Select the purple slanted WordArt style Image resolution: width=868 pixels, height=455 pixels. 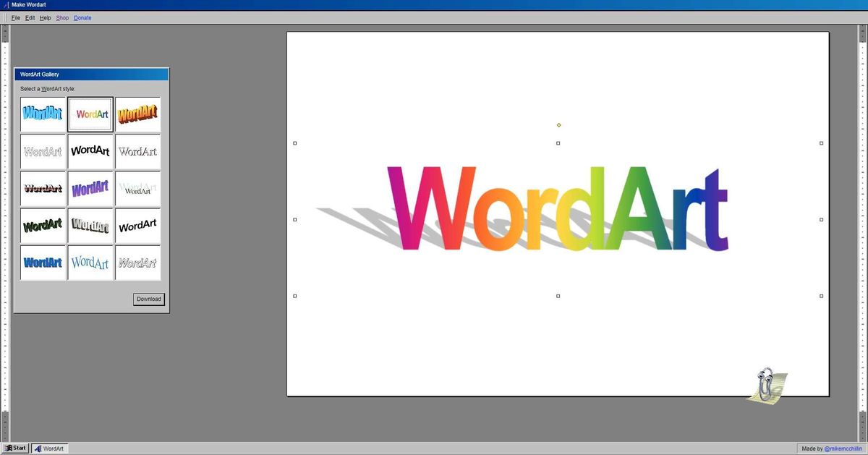[90, 189]
